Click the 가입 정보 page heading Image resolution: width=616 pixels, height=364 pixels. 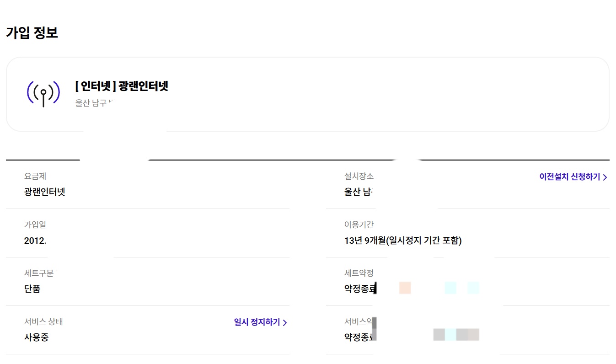coord(32,33)
